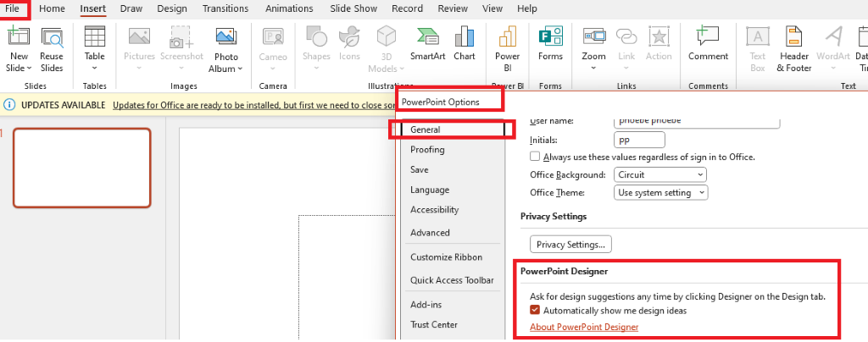Expand the Screenshot dropdown arrow

[181, 69]
